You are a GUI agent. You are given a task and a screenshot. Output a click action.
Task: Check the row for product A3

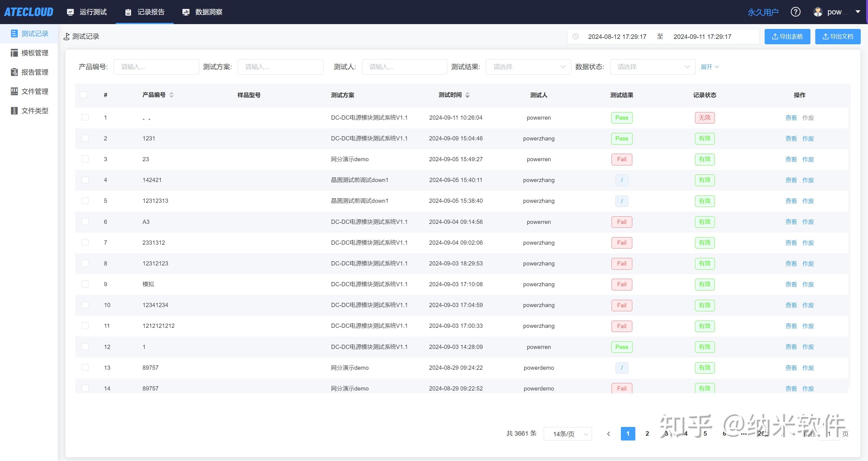(85, 221)
